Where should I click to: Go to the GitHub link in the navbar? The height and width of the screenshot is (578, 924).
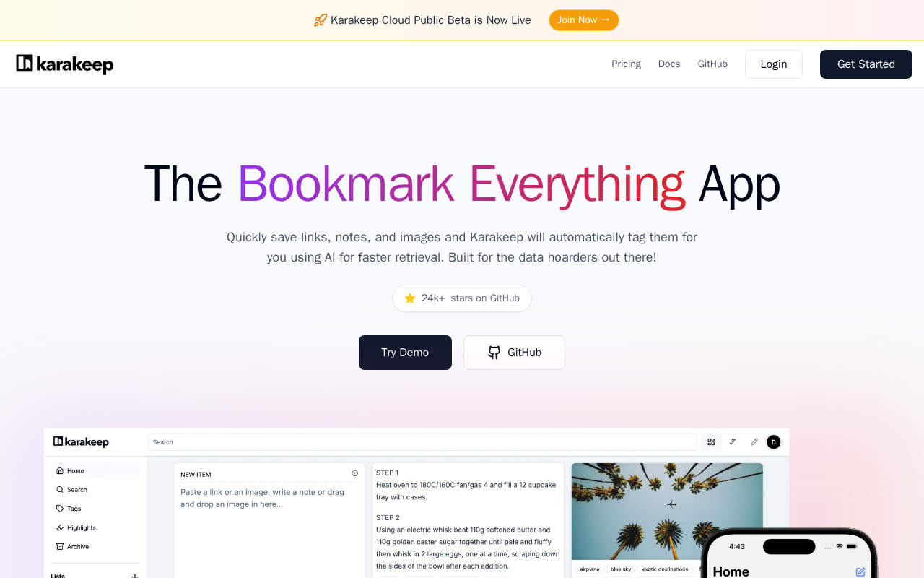point(712,64)
